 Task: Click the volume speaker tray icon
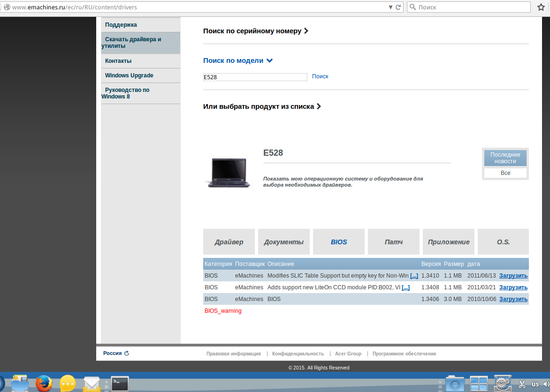pyautogui.click(x=547, y=384)
